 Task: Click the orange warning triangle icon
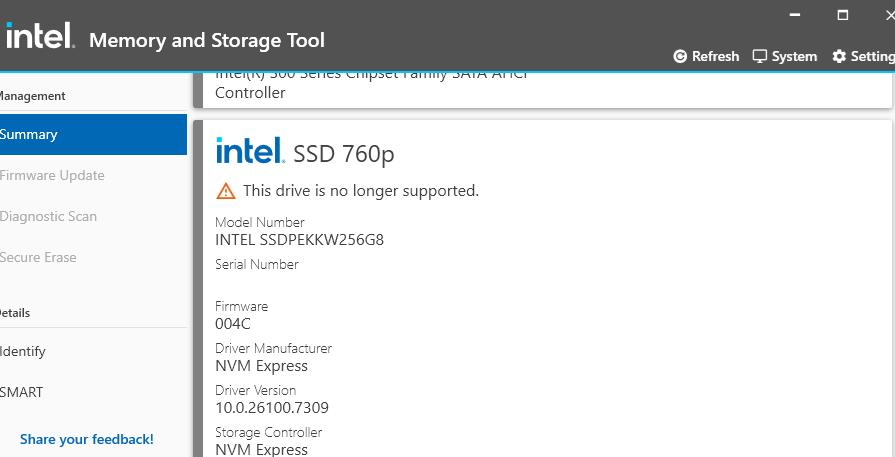(226, 191)
